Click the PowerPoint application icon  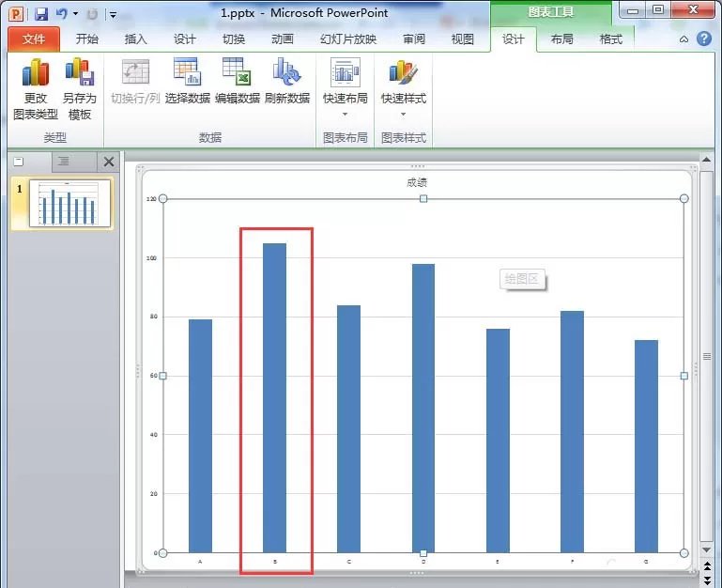(x=16, y=14)
